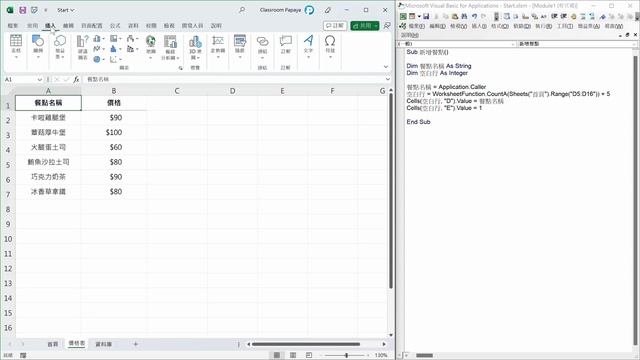Select the $100 price cell

click(114, 132)
